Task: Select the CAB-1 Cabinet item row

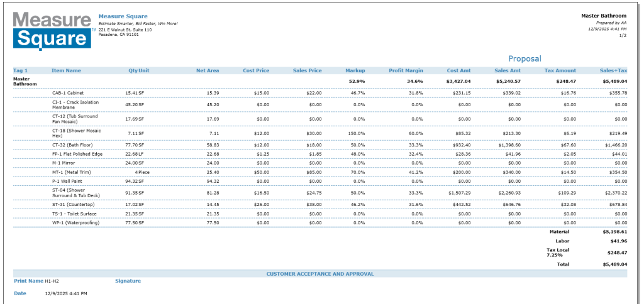Action: [68, 92]
